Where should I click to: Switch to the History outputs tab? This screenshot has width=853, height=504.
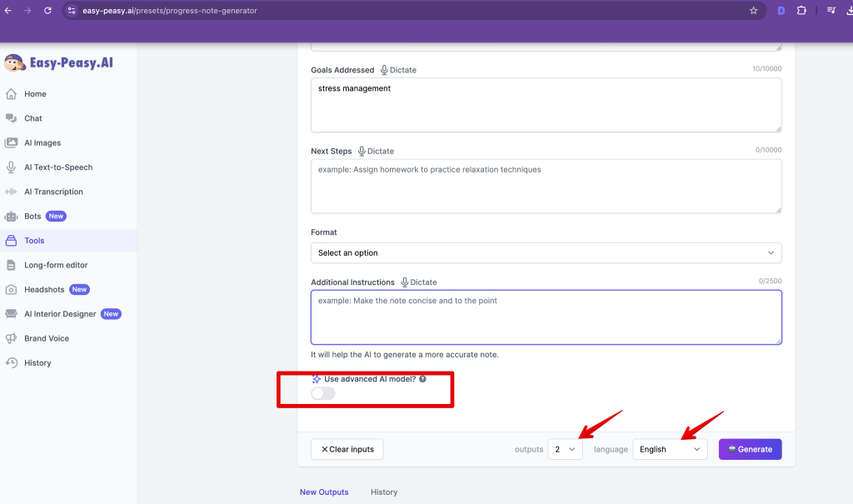[x=384, y=492]
